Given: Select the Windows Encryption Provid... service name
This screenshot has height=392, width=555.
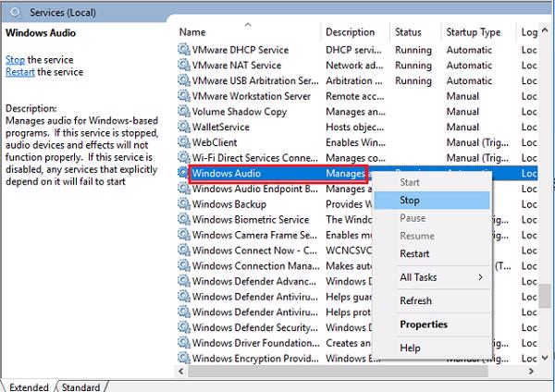Looking at the screenshot, I should (x=255, y=359).
